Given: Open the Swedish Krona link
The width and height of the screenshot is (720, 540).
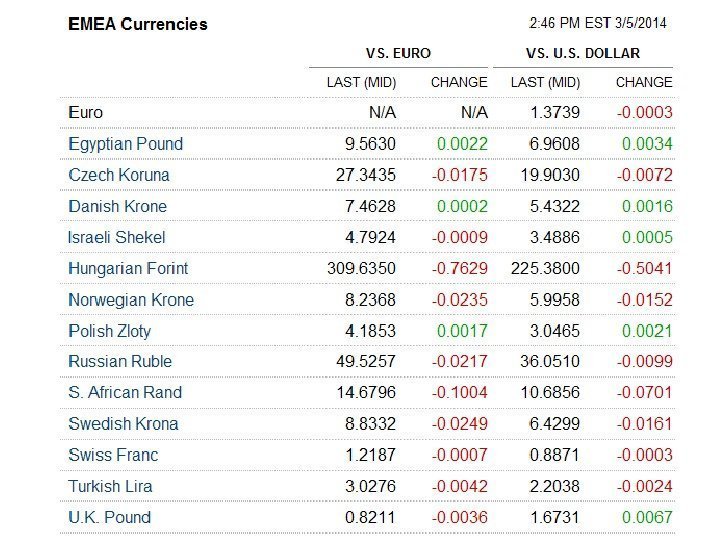Looking at the screenshot, I should [x=123, y=424].
